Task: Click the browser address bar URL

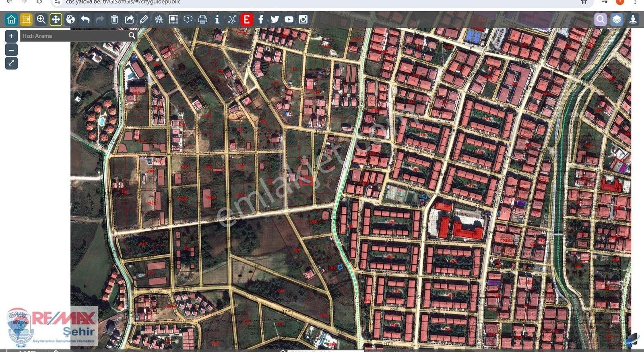Action: [123, 2]
